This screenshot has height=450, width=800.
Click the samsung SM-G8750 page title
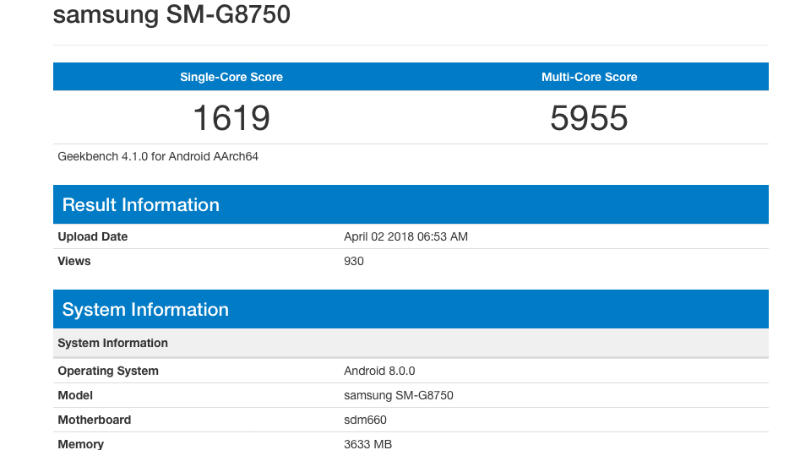click(x=173, y=16)
